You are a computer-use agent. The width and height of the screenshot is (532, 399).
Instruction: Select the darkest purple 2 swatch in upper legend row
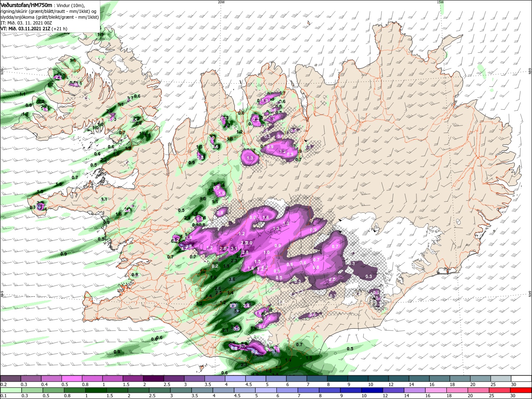pyautogui.click(x=153, y=379)
